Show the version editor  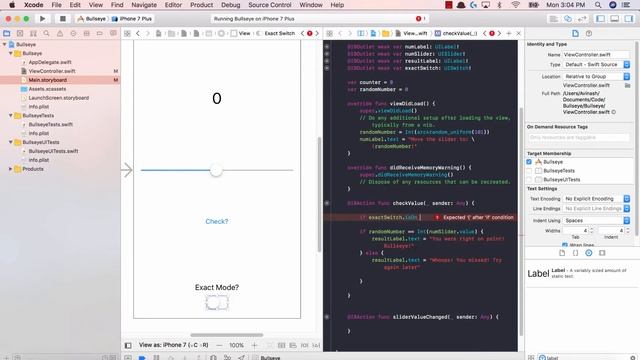click(x=582, y=19)
